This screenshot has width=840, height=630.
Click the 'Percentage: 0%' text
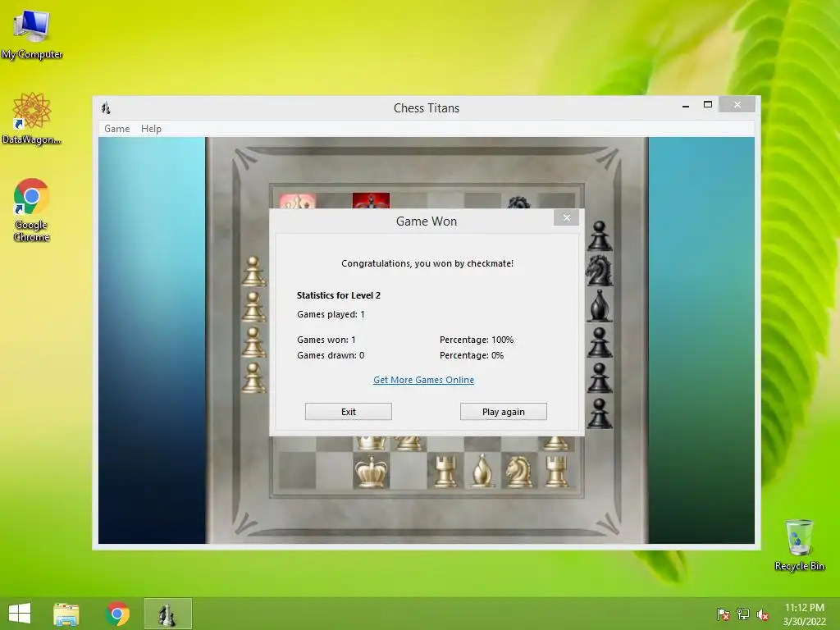[x=472, y=355]
